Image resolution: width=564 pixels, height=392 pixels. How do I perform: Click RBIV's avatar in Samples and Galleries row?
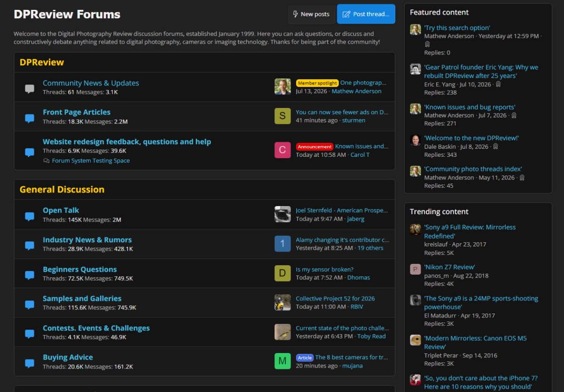click(282, 302)
